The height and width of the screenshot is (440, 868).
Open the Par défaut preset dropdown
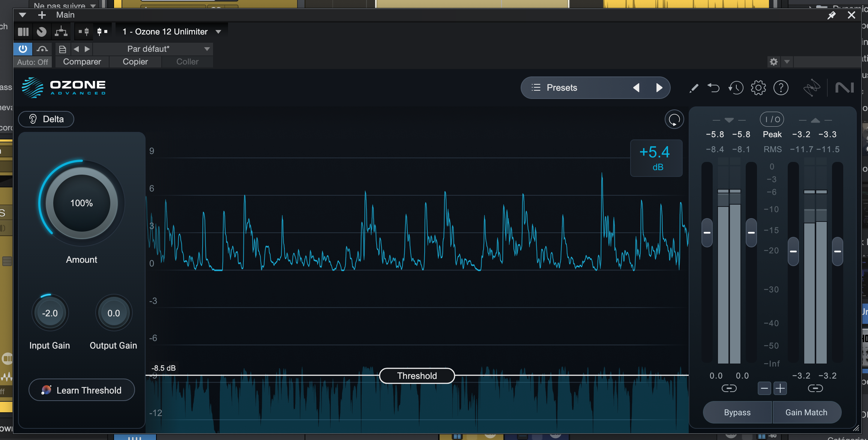point(207,49)
